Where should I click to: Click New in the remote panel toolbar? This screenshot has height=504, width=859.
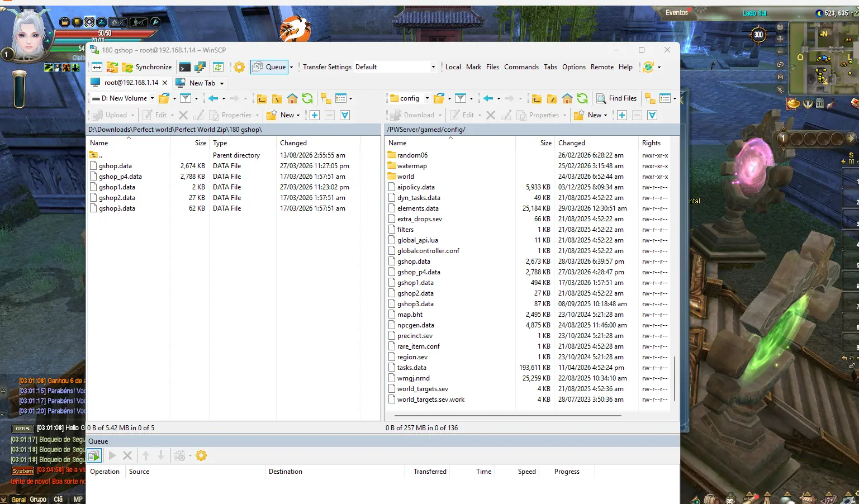click(x=591, y=115)
